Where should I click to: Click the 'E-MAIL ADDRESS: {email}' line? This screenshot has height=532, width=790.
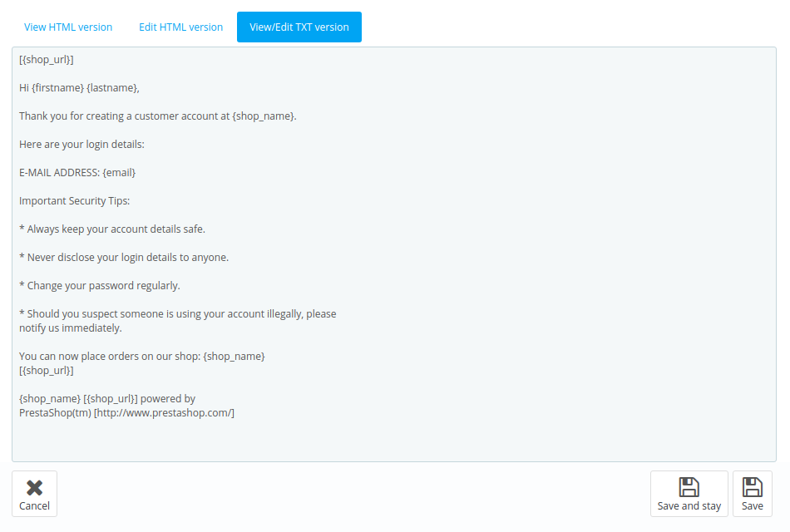77,172
